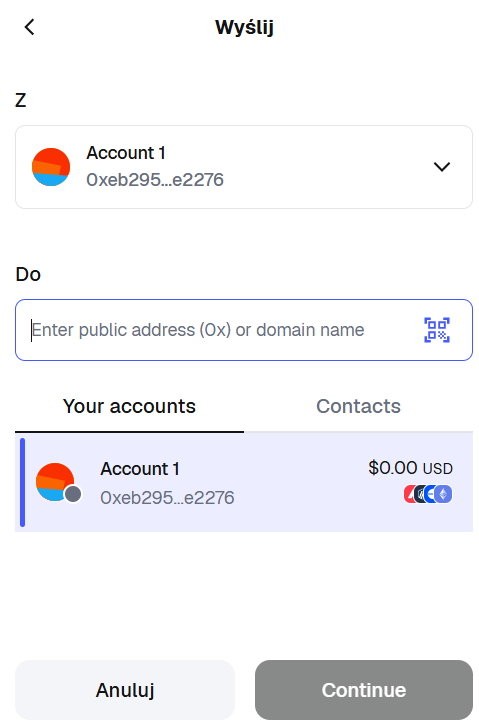Screen dimensions: 479x726
Task: Click the Ethereum network icon in the account row
Action: [x=443, y=494]
